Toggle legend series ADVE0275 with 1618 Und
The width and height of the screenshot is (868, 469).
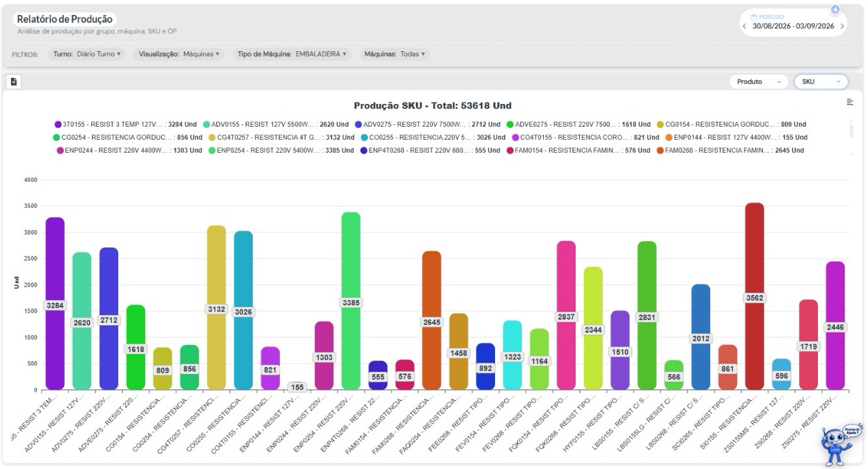[x=578, y=124]
